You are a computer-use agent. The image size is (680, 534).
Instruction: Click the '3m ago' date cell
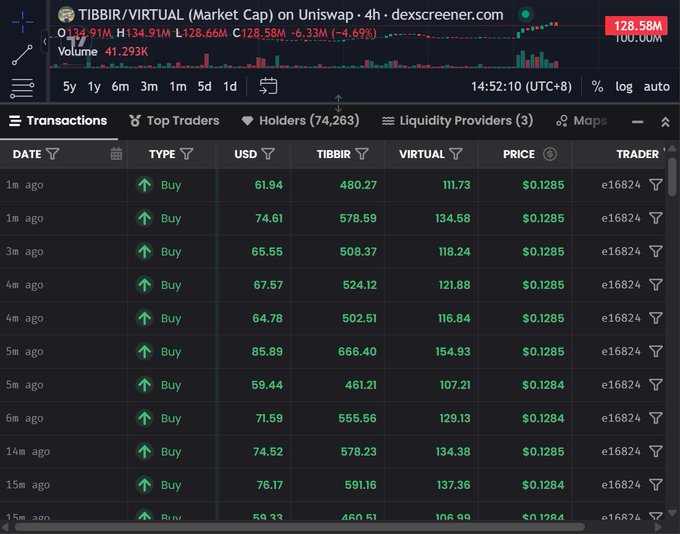tap(24, 252)
